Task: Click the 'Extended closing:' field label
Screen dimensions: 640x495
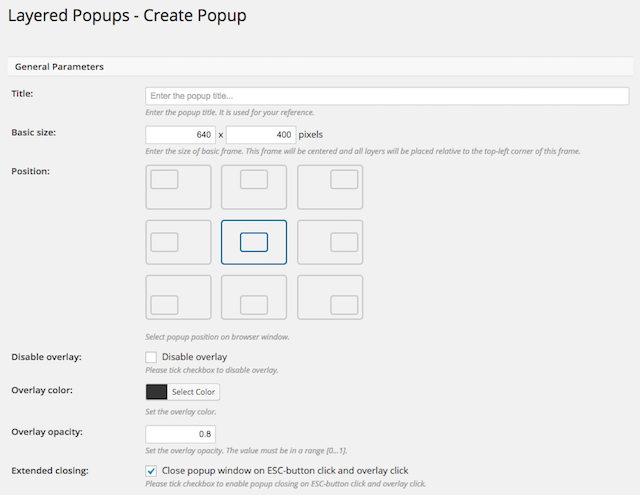Action: point(50,471)
